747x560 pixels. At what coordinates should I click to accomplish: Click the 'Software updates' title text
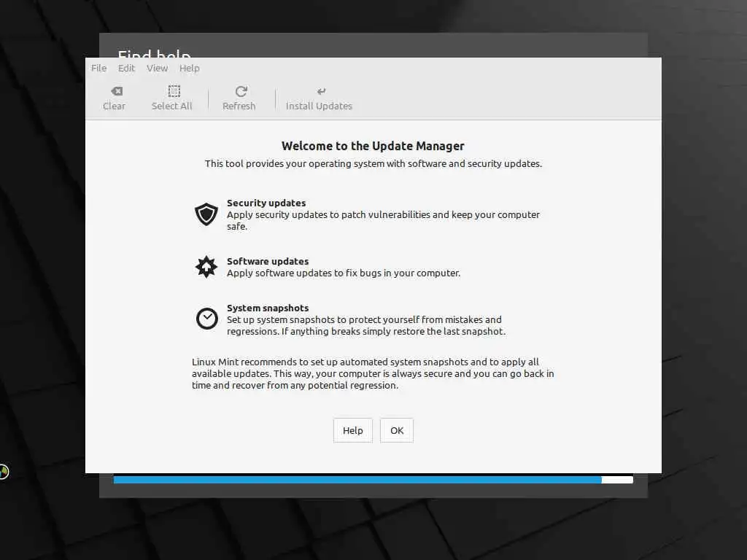click(x=268, y=262)
